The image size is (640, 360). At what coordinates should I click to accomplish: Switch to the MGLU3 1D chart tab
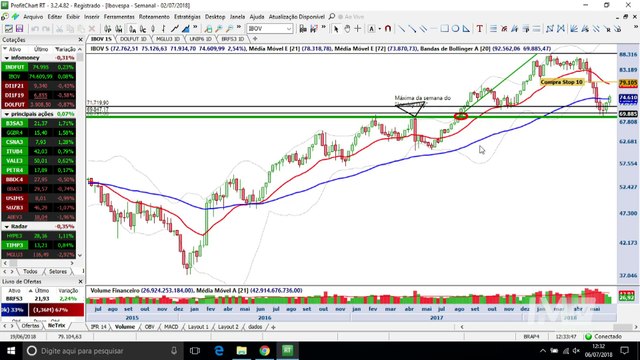coord(168,39)
